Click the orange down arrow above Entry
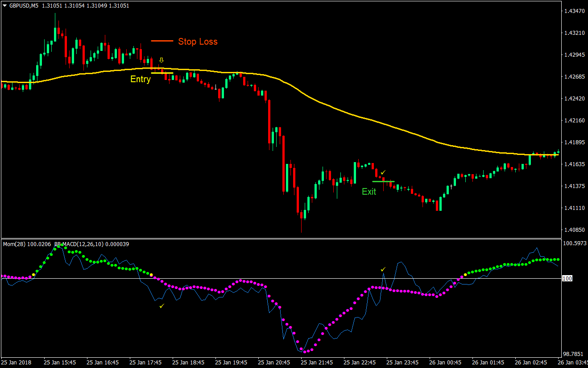 pyautogui.click(x=161, y=60)
